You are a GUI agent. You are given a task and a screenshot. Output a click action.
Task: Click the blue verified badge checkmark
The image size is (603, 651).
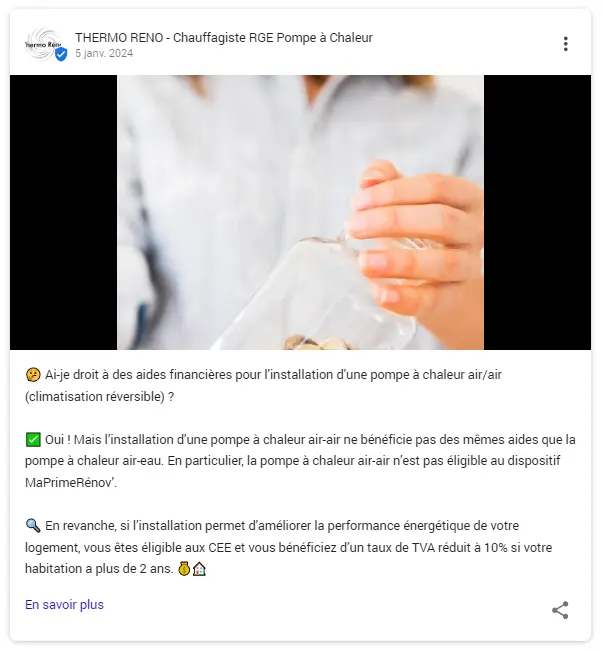(x=61, y=54)
